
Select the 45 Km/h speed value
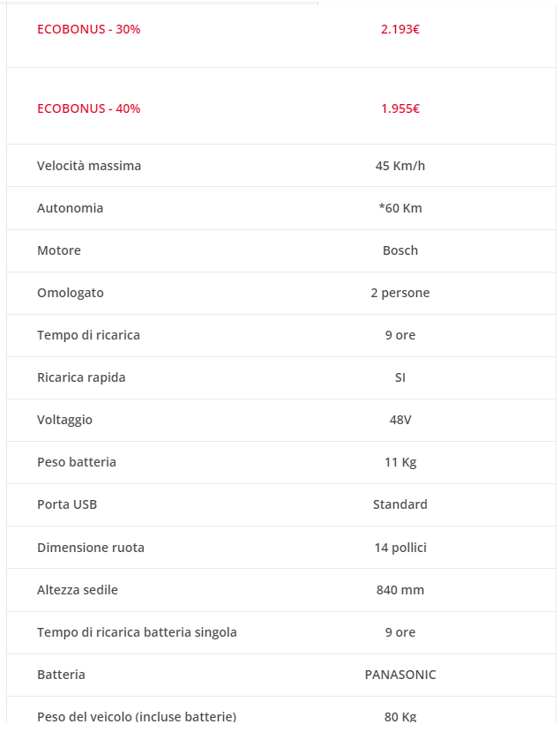[x=399, y=166]
